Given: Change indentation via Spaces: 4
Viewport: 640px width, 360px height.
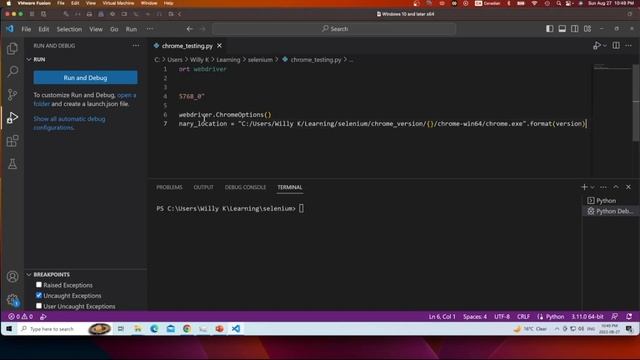Looking at the screenshot, I should [475, 317].
